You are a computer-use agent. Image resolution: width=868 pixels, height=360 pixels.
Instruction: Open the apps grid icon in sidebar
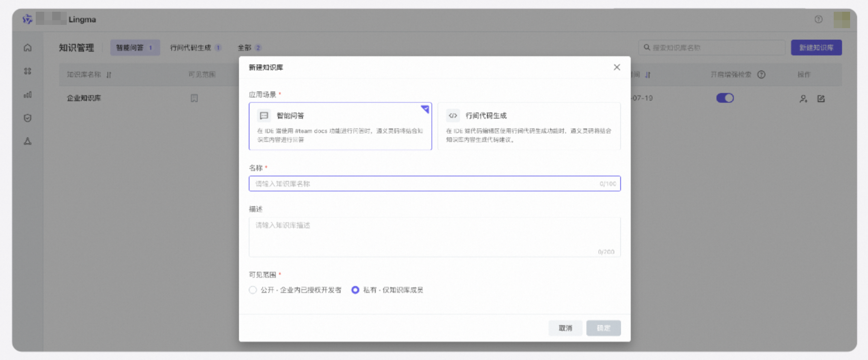click(x=28, y=71)
